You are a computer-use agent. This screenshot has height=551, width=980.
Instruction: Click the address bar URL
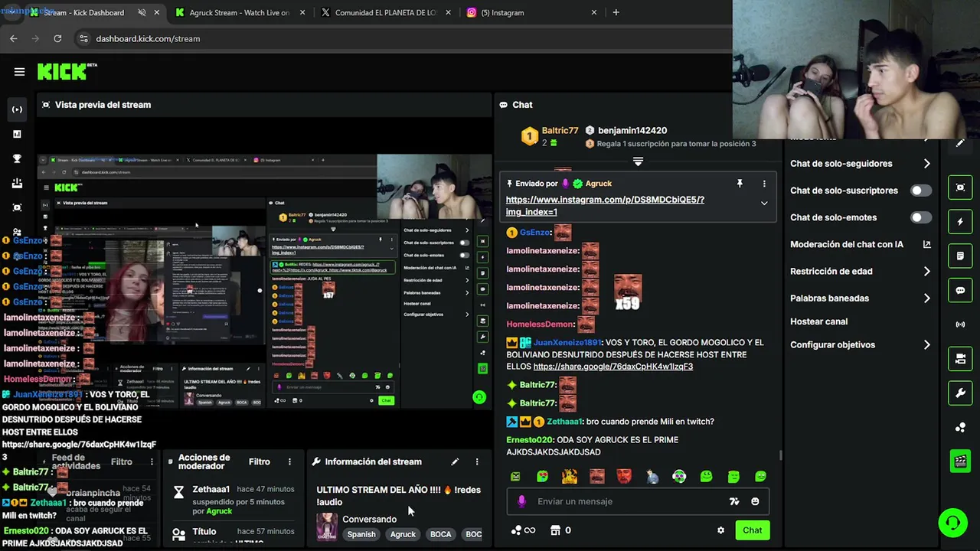point(148,38)
